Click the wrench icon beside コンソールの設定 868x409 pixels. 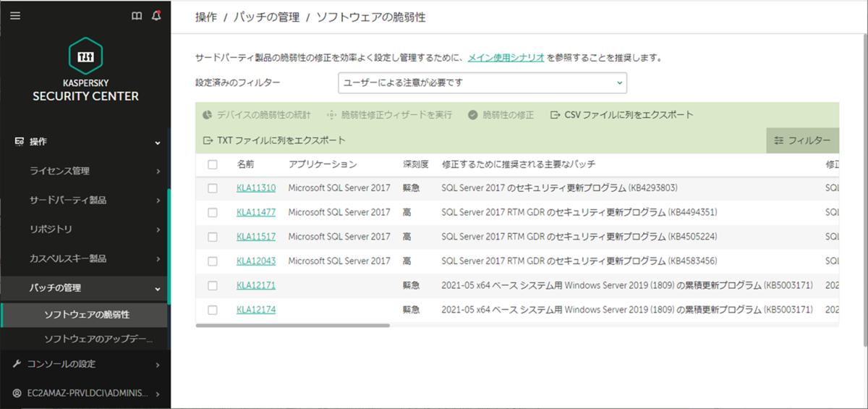(17, 364)
